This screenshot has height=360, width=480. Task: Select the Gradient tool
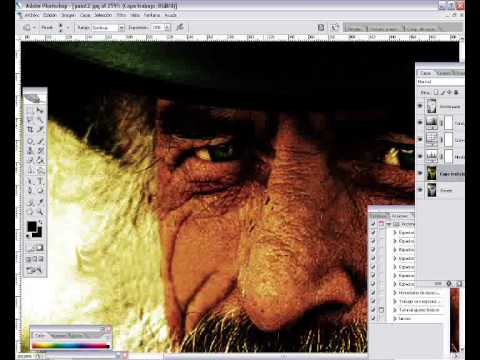point(40,160)
